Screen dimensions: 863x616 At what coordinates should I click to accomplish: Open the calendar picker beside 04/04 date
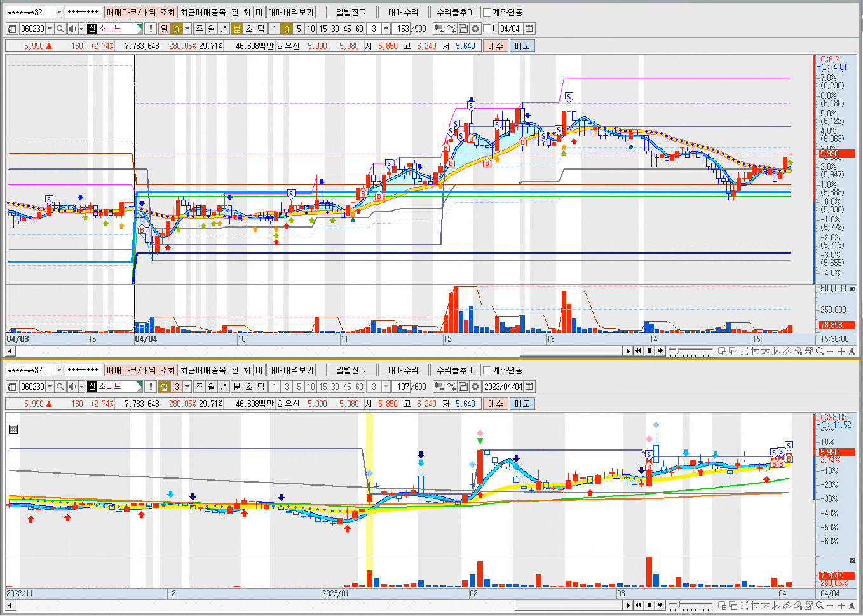tap(529, 29)
